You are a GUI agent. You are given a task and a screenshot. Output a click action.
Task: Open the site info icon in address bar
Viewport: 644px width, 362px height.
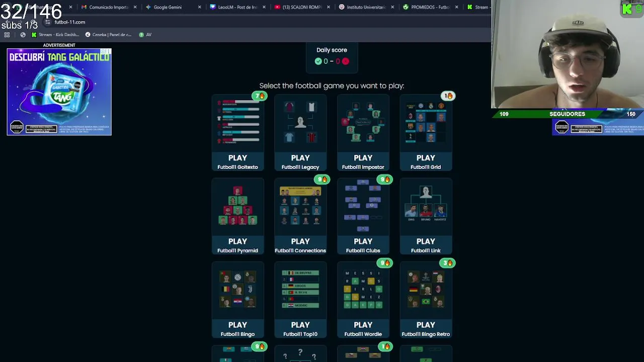pos(48,22)
